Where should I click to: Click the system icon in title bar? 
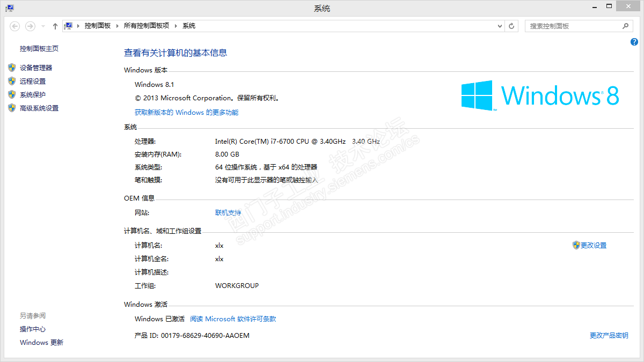[x=10, y=8]
